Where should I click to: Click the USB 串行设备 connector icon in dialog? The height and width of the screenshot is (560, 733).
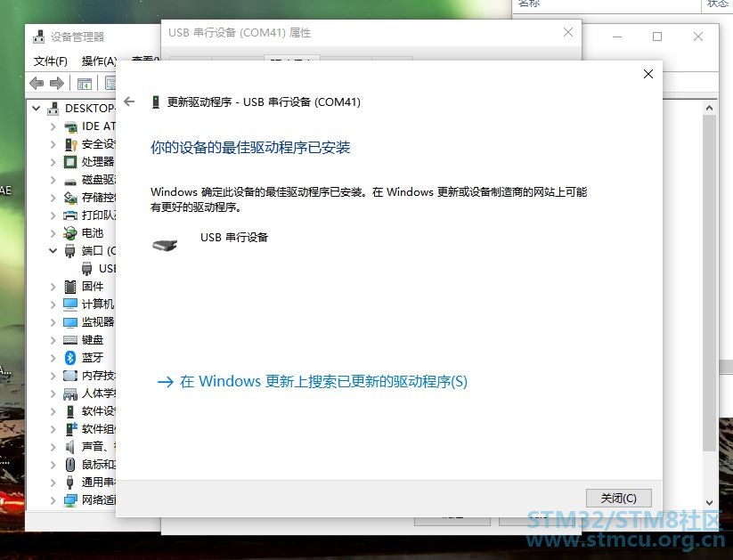pyautogui.click(x=165, y=245)
